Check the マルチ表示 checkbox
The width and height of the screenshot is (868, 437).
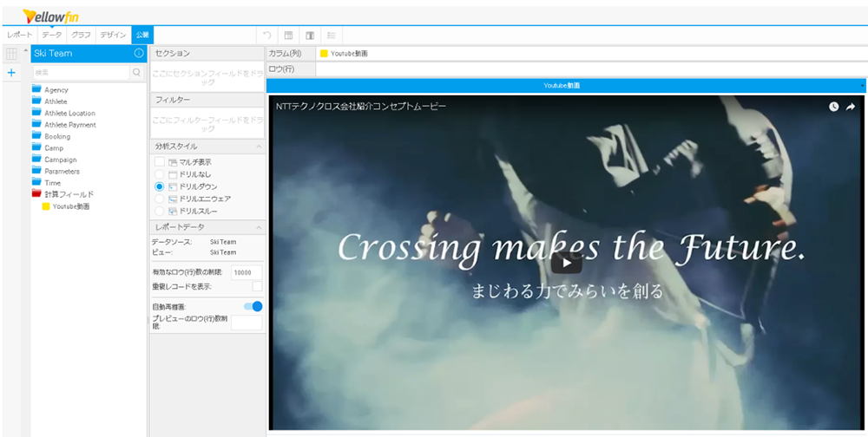tap(160, 161)
